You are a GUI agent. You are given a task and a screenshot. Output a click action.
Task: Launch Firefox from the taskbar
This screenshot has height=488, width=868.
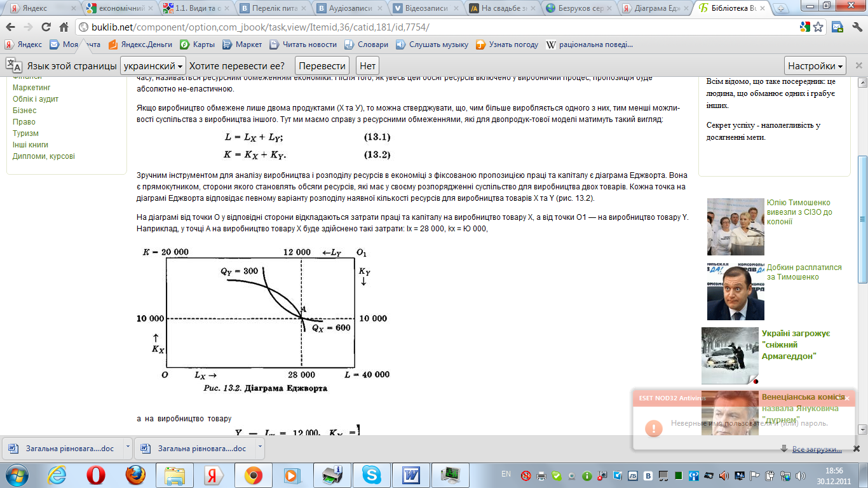pos(135,475)
